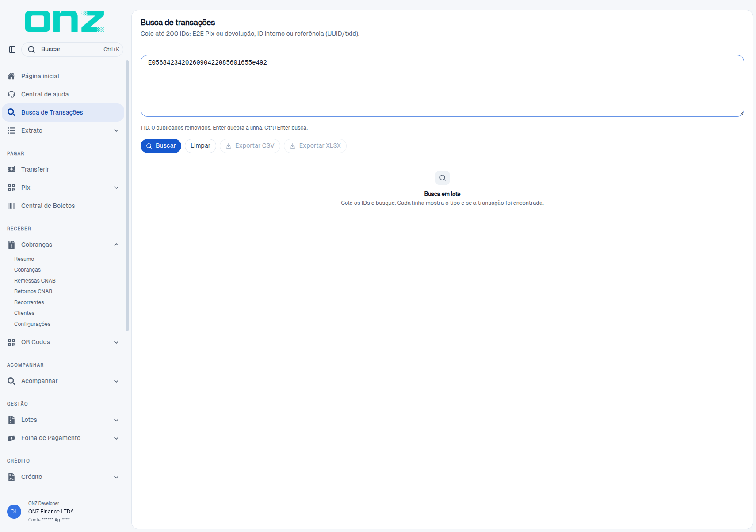The width and height of the screenshot is (756, 532).
Task: Click the Acompanhar magnifier icon
Action: (x=11, y=381)
